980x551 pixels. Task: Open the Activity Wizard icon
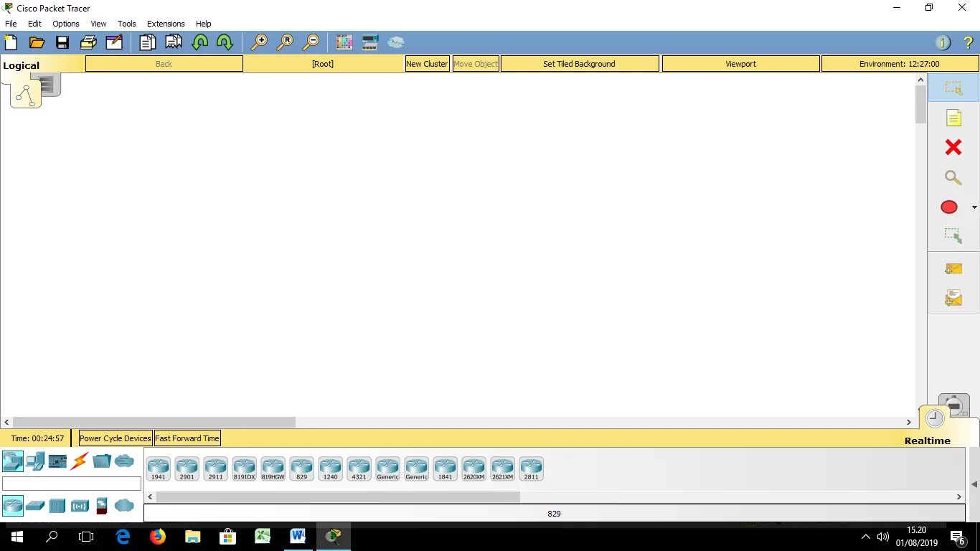[114, 42]
